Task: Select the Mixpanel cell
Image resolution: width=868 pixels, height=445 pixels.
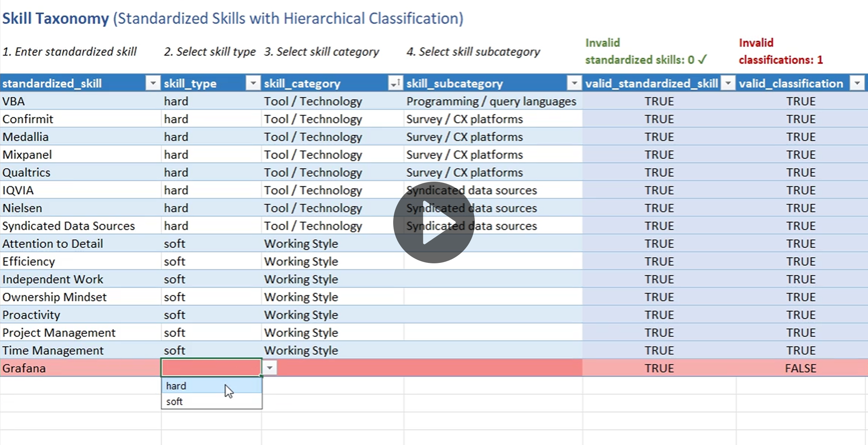Action: pyautogui.click(x=80, y=155)
